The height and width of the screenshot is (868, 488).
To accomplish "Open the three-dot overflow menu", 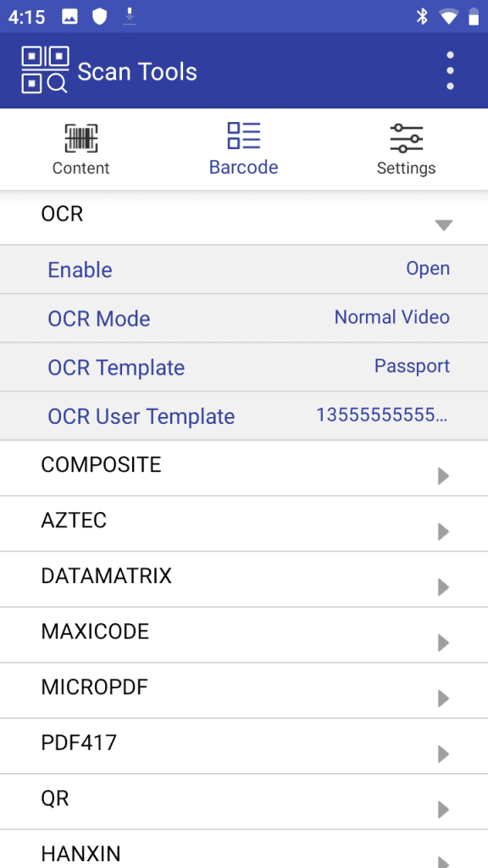I will (450, 70).
